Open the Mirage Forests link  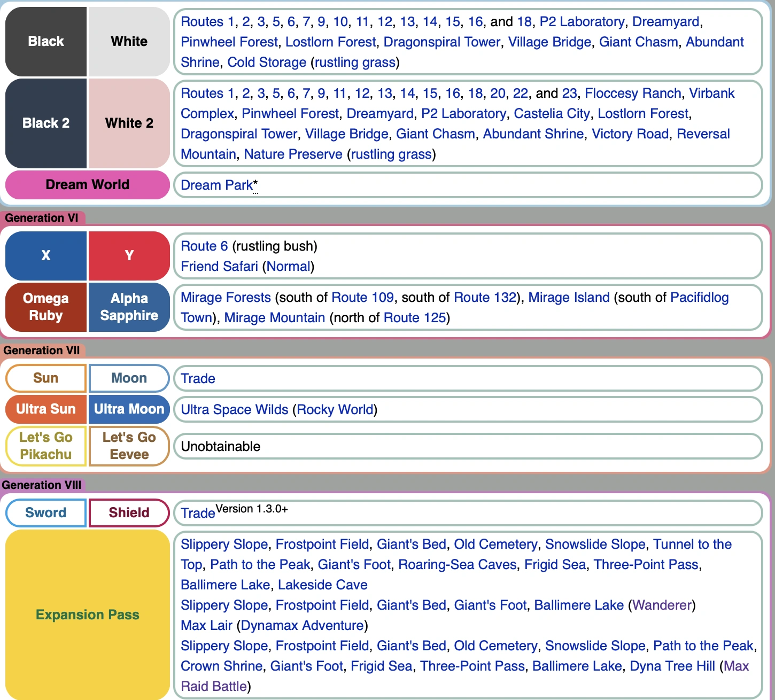pos(226,298)
